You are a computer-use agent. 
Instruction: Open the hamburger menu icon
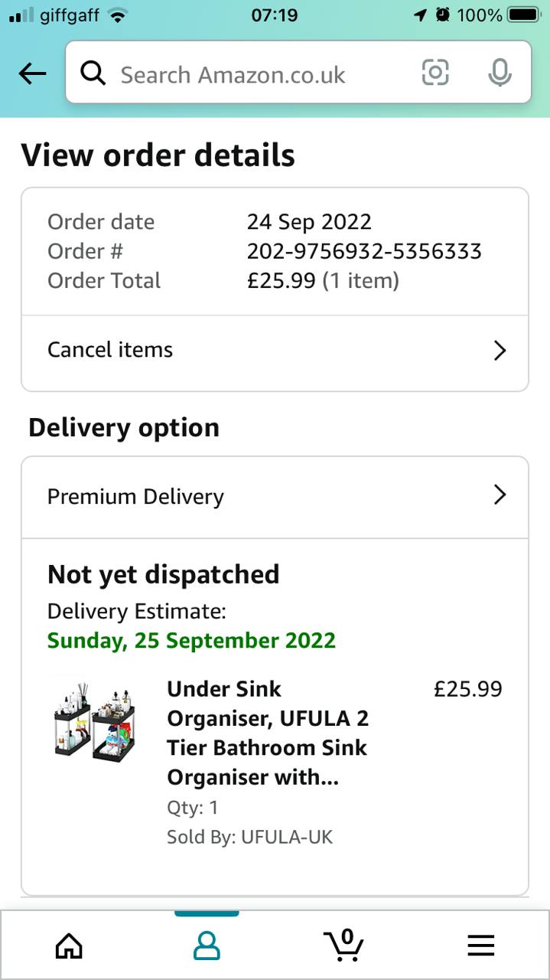481,946
